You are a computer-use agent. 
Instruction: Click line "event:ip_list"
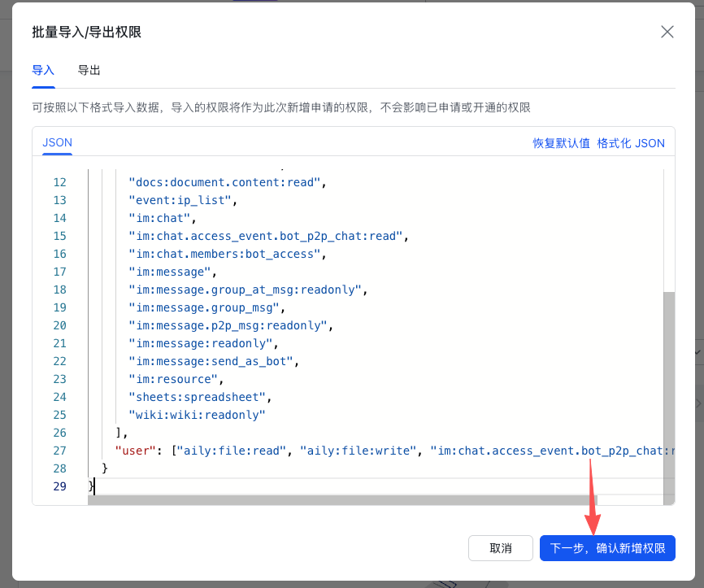[183, 200]
